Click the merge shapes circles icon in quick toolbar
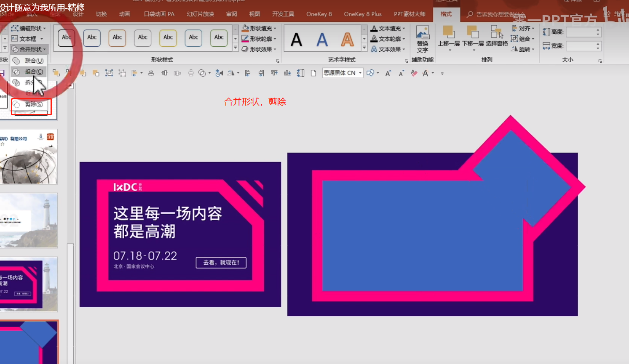 click(202, 73)
